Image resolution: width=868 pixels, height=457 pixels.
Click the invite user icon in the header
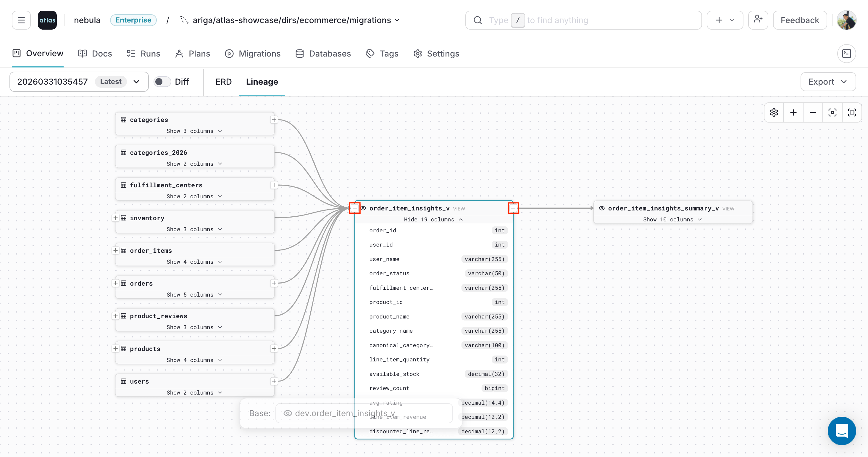pos(758,20)
